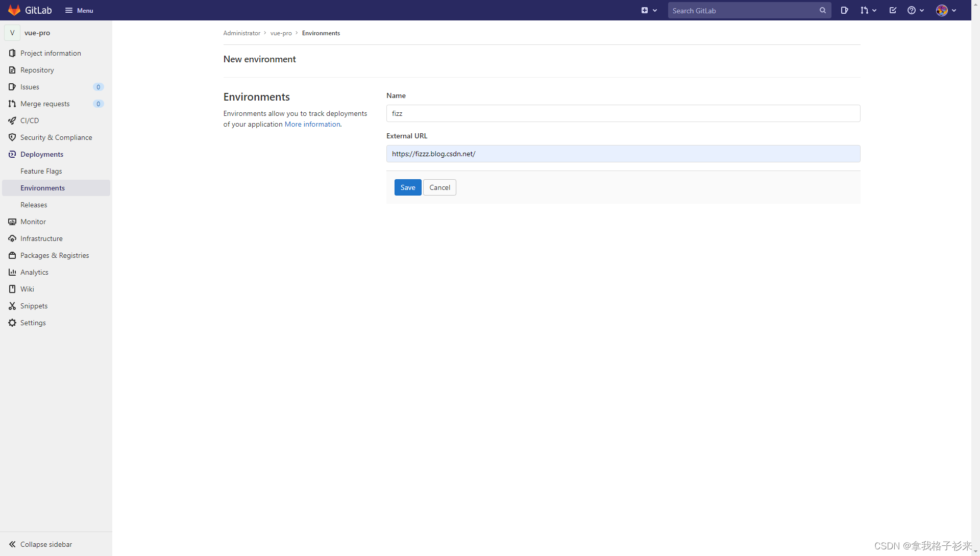
Task: Click the Settings gear icon in sidebar
Action: (x=12, y=323)
